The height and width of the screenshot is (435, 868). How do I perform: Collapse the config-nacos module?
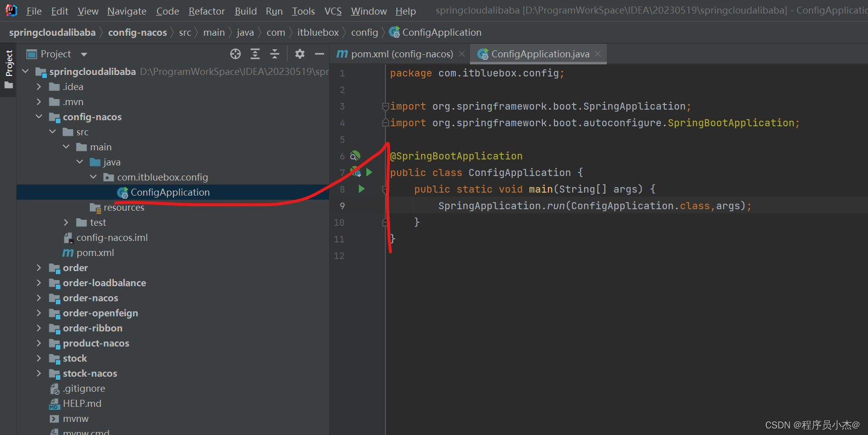[x=39, y=117]
